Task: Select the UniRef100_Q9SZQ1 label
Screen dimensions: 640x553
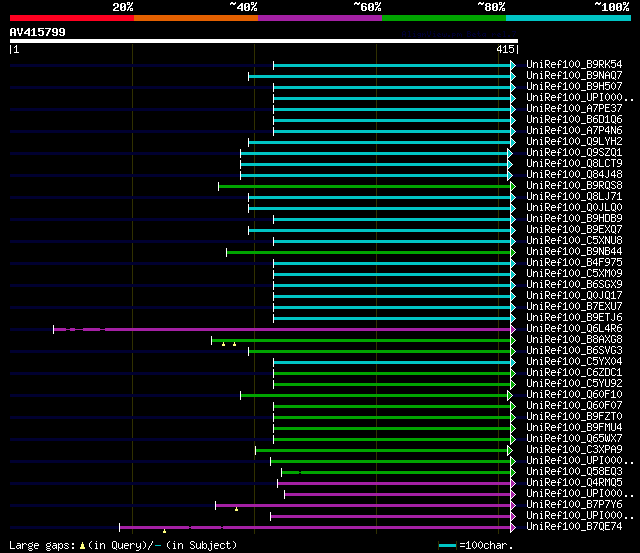Action: (574, 153)
